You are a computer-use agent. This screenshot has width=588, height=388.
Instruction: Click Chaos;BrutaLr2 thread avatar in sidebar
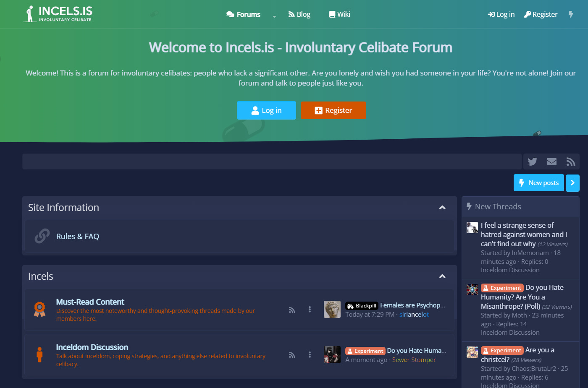pyautogui.click(x=472, y=352)
